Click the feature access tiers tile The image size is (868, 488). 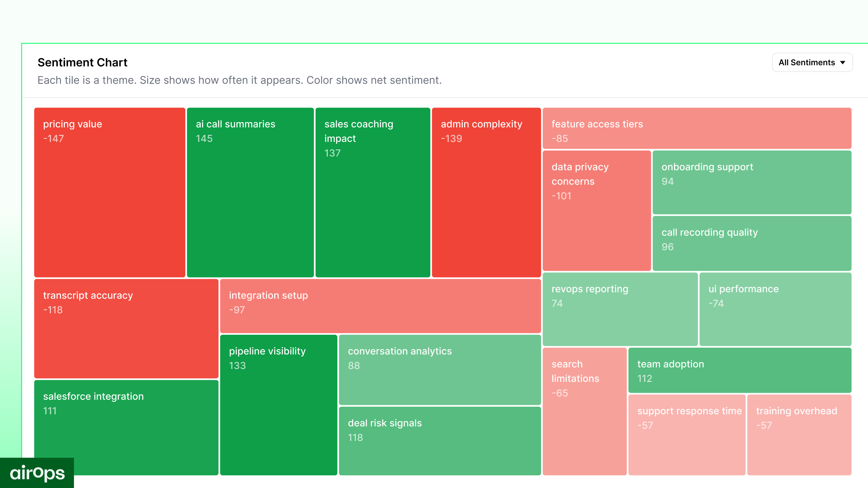click(697, 128)
